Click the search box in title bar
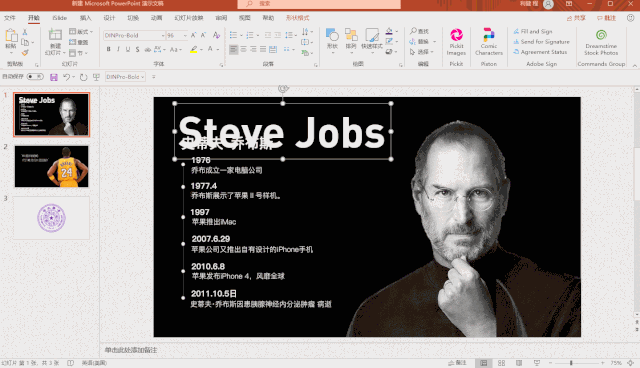The width and height of the screenshot is (640, 368). tap(319, 4)
